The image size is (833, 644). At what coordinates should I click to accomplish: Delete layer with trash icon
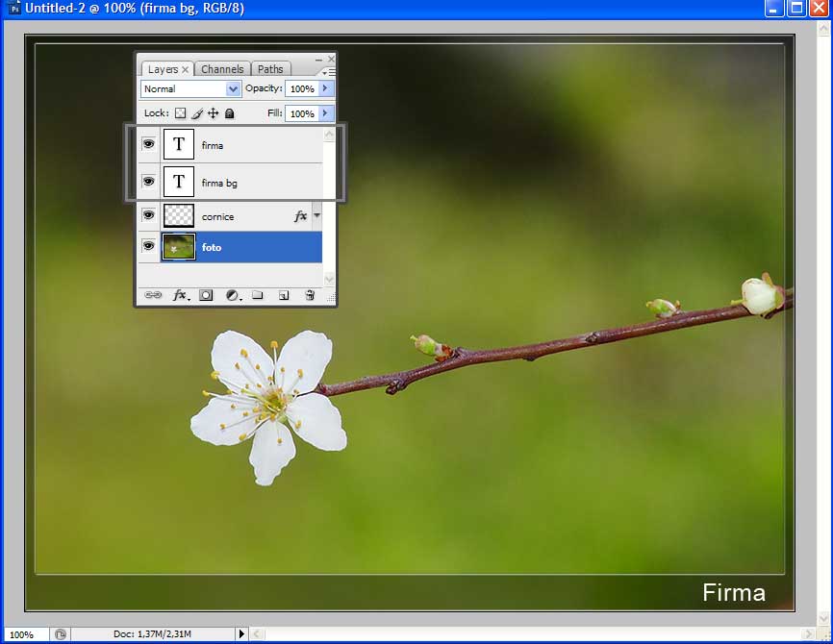[x=310, y=295]
